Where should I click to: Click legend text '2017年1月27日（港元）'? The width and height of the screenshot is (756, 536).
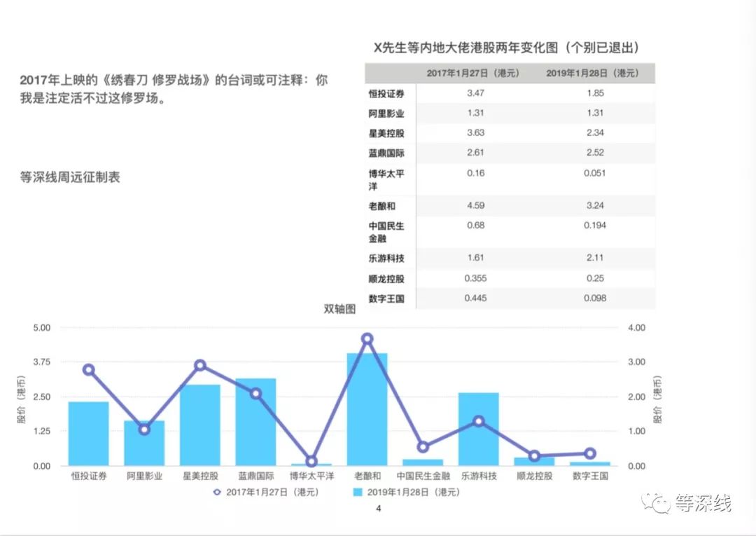pos(272,492)
